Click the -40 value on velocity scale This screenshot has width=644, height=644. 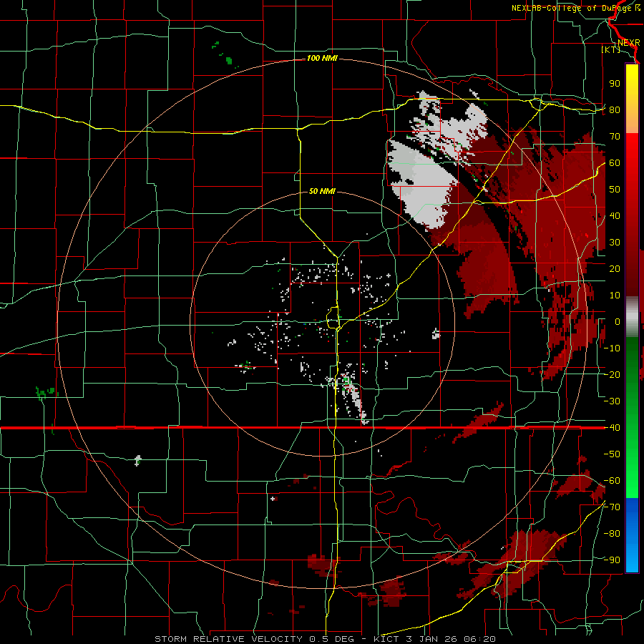tap(612, 428)
